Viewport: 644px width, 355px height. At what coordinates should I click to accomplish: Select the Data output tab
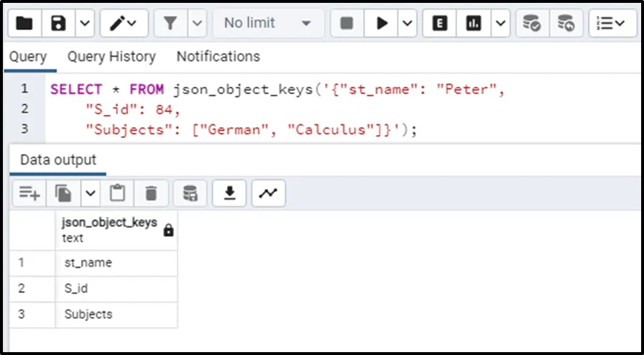click(x=57, y=160)
